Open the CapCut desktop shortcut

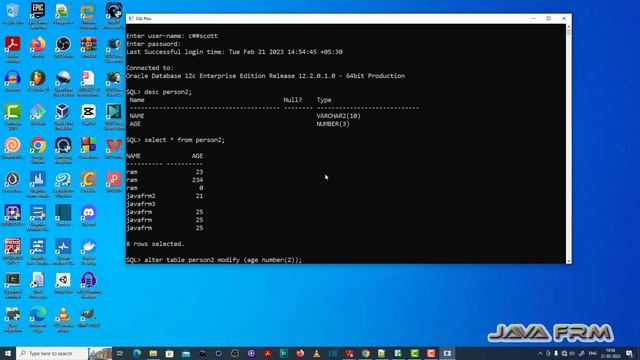pyautogui.click(x=88, y=114)
